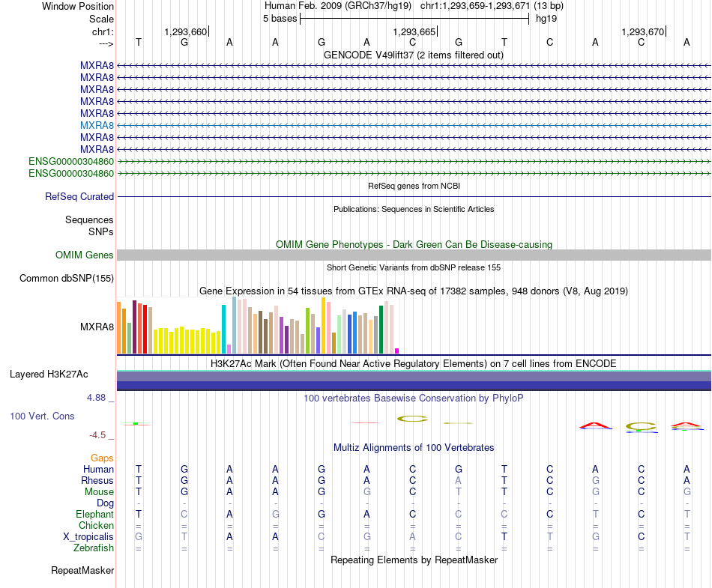This screenshot has height=588, width=712.
Task: Click the Layered H3K27Ac track label
Action: pos(49,375)
